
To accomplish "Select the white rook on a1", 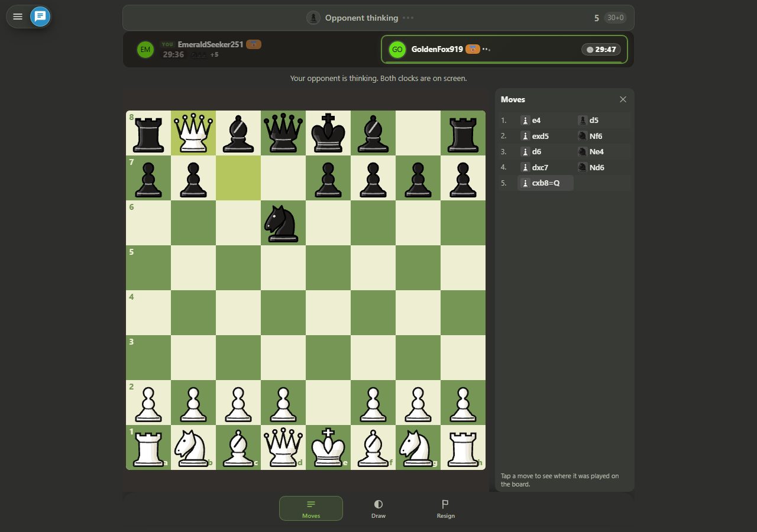I will [148, 447].
